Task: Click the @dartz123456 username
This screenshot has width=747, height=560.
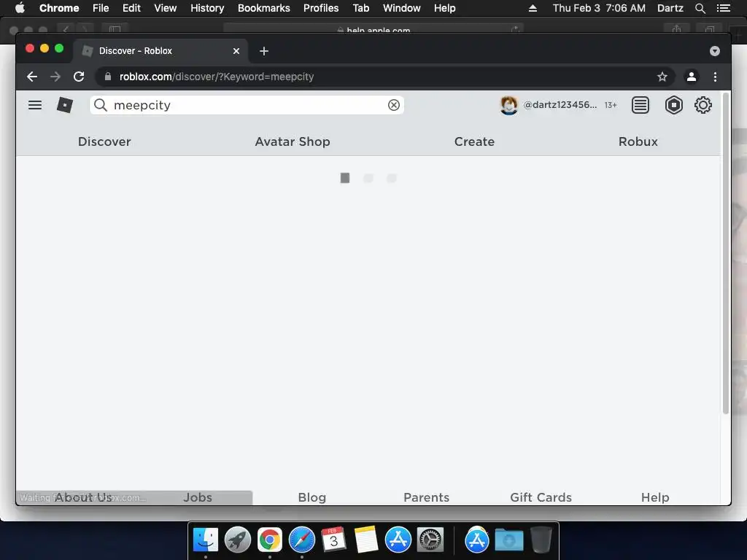Action: 560,105
